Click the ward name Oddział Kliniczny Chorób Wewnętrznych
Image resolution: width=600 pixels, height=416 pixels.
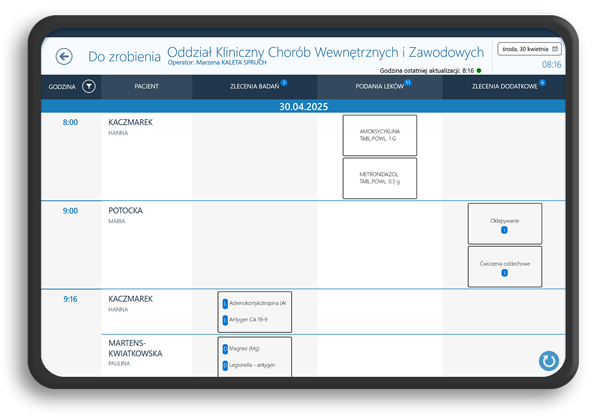click(x=326, y=52)
